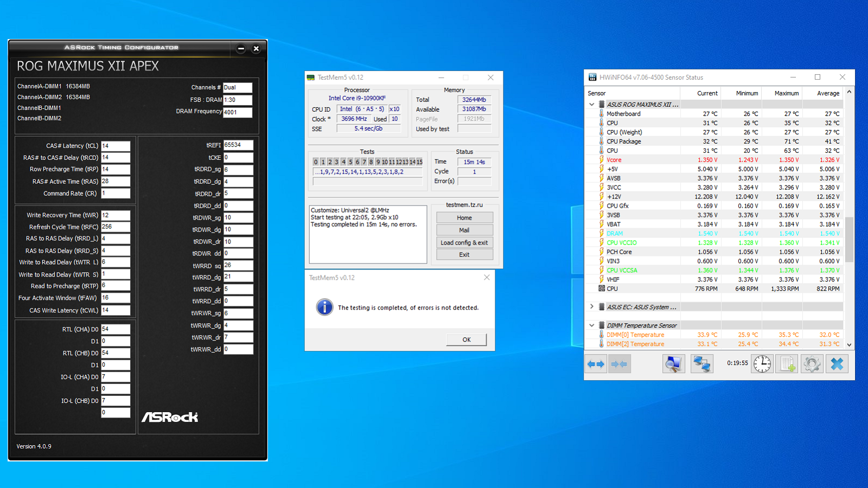868x488 pixels.
Task: Reset sensor timer with the clock icon
Action: (762, 364)
